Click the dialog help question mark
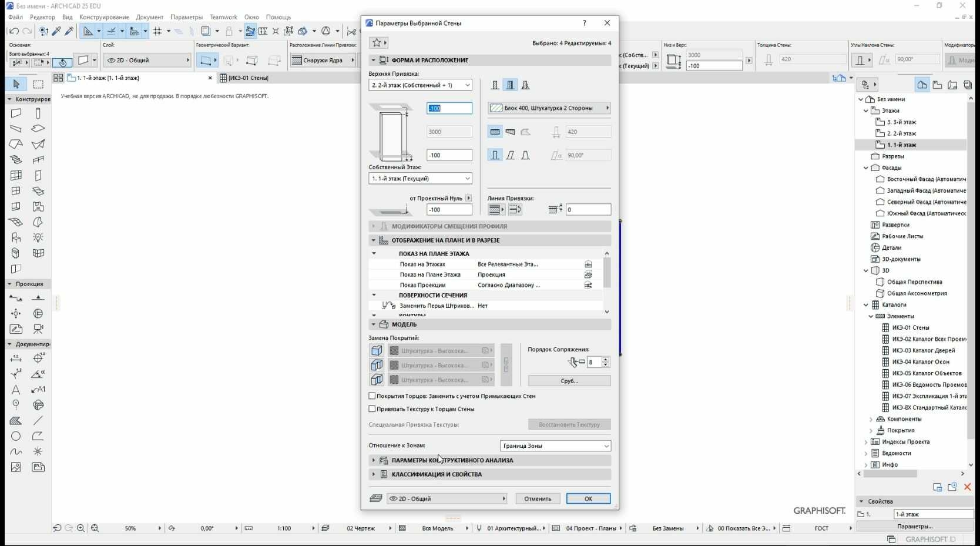 (x=584, y=23)
